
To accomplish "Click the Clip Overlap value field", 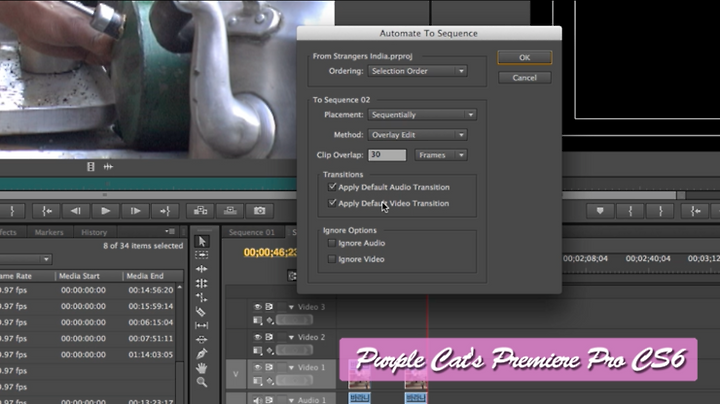I will pos(387,155).
